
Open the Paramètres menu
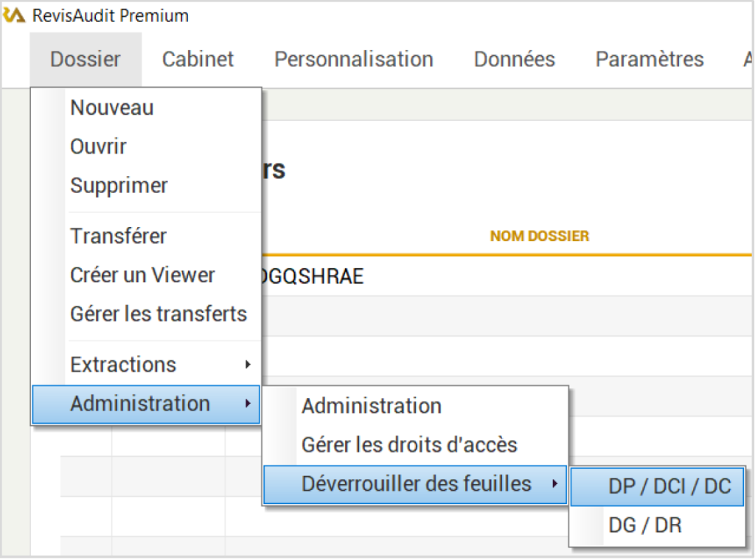pyautogui.click(x=649, y=60)
